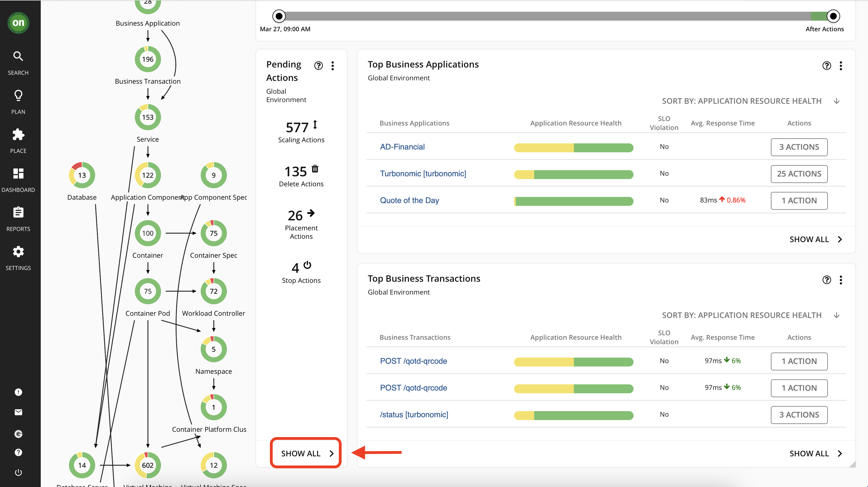The height and width of the screenshot is (487, 868).
Task: Select the Virtual Machine Spec node 12
Action: pos(214,465)
